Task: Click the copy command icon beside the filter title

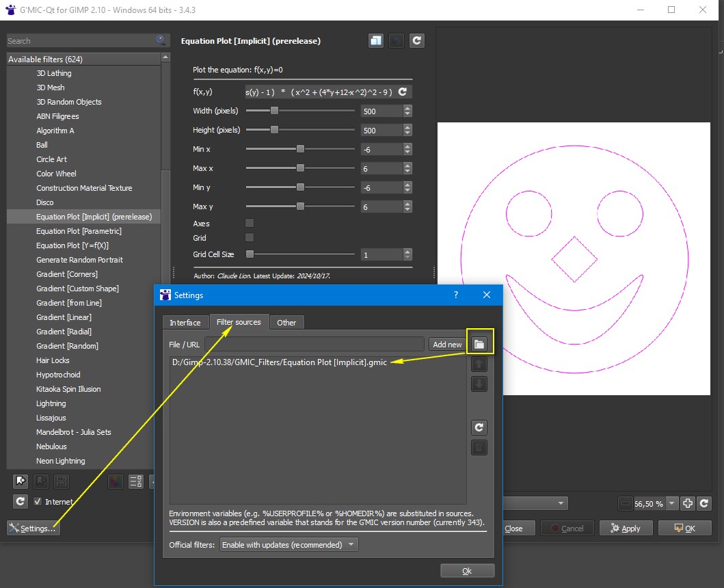Action: click(x=376, y=40)
